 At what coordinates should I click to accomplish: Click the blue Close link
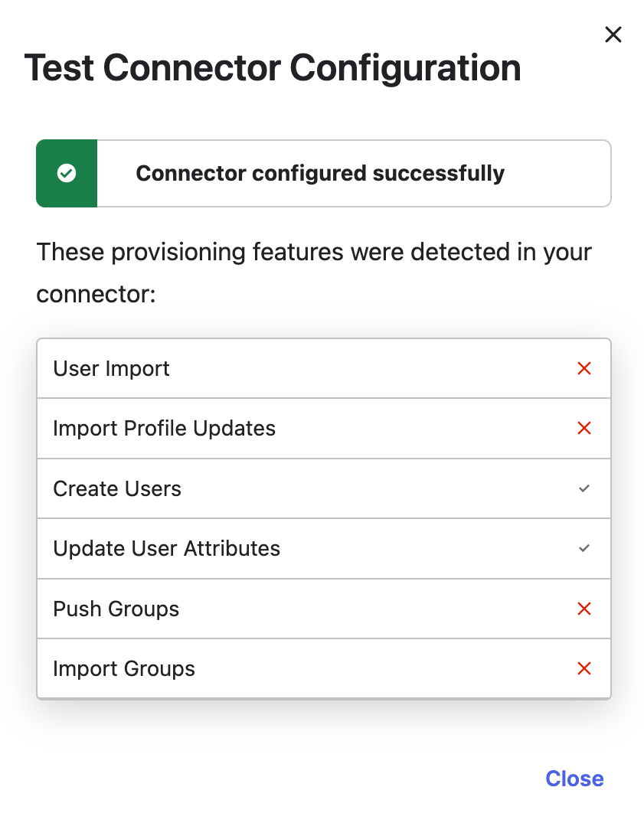(x=574, y=779)
